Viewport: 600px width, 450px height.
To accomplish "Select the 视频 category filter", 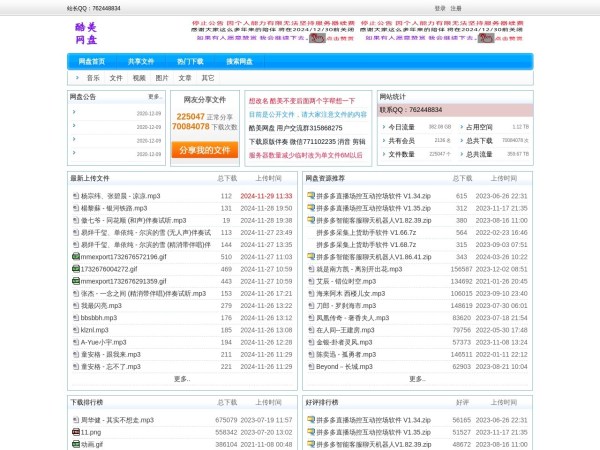I will click(x=139, y=77).
